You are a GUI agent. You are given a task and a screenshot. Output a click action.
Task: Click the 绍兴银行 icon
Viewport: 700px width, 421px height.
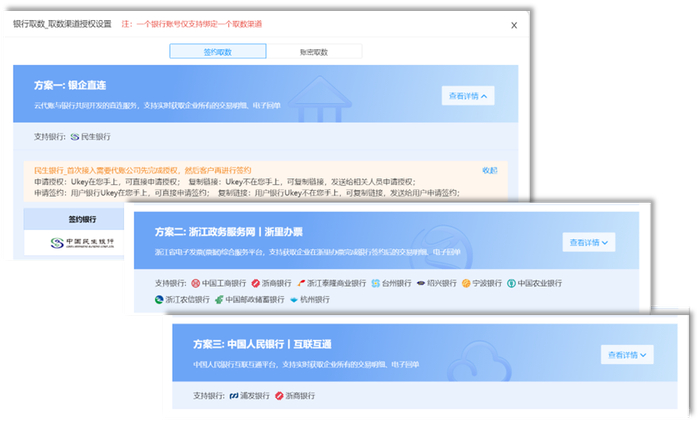click(x=421, y=283)
